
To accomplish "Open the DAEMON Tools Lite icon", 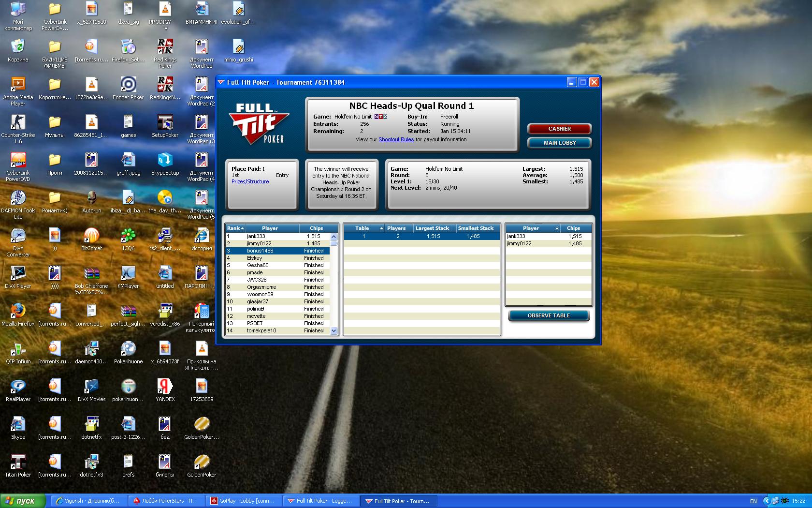I will pyautogui.click(x=18, y=198).
